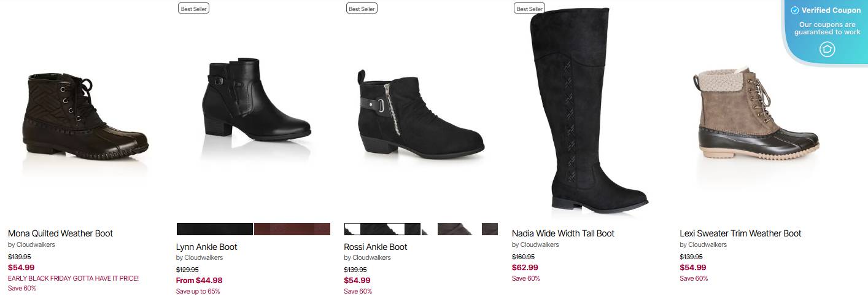This screenshot has width=868, height=304.
Task: View the Rossi Ankle Boot product photo
Action: tap(421, 114)
